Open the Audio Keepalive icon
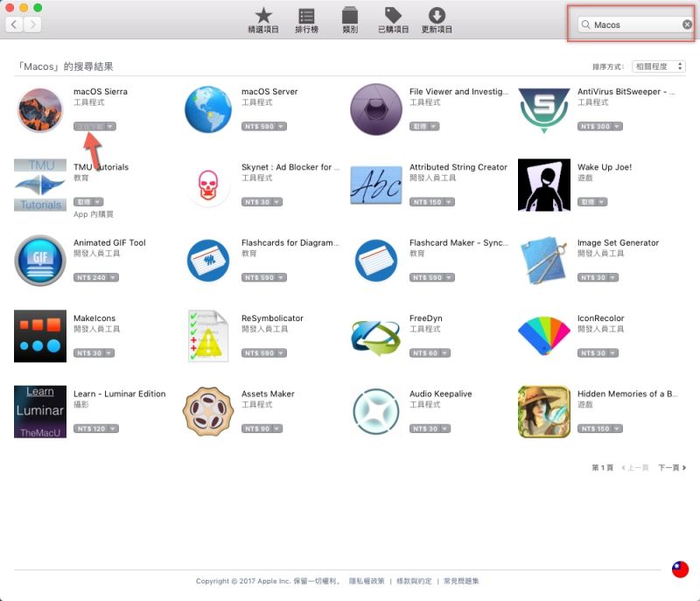The image size is (700, 601). [376, 411]
